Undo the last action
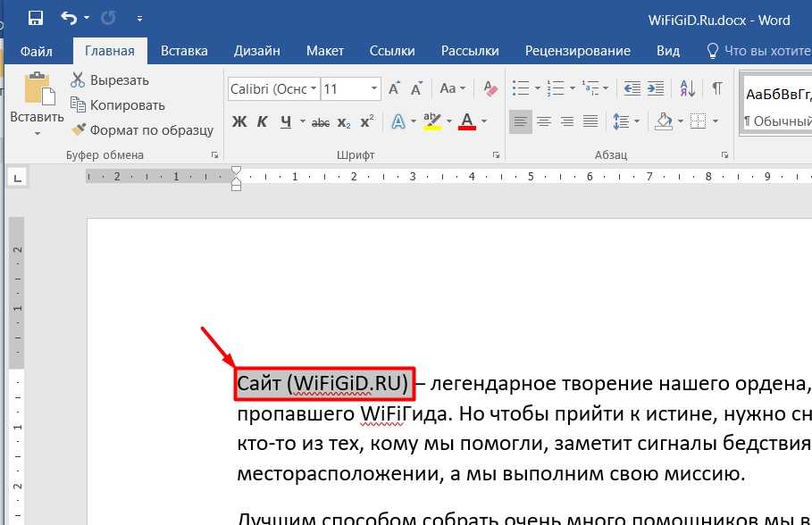 tap(69, 19)
